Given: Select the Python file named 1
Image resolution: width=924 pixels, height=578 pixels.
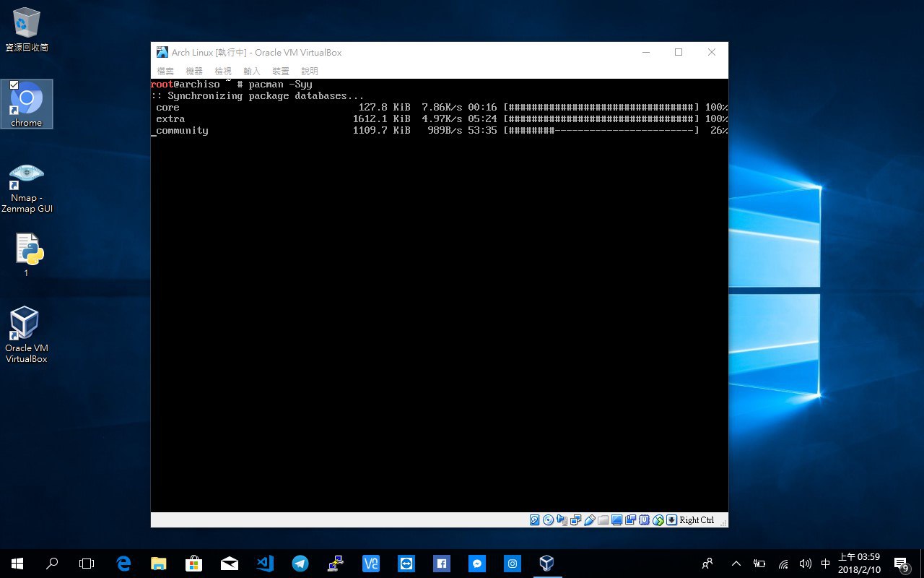Looking at the screenshot, I should pyautogui.click(x=27, y=255).
